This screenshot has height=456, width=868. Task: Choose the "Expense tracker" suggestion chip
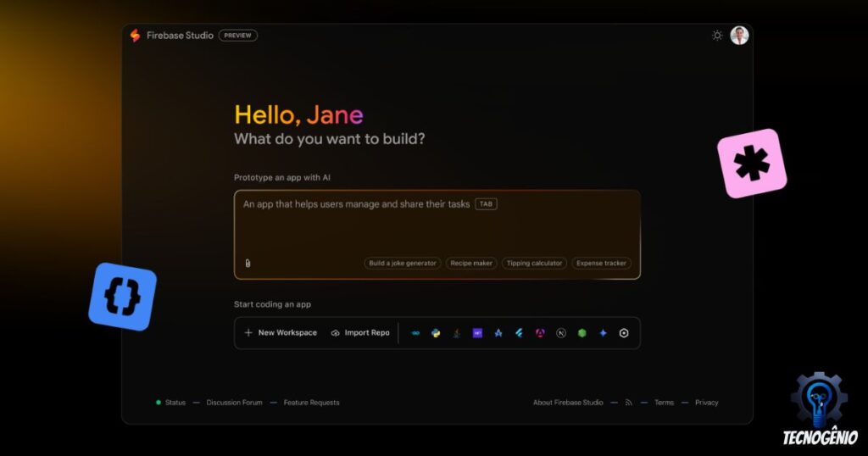601,263
